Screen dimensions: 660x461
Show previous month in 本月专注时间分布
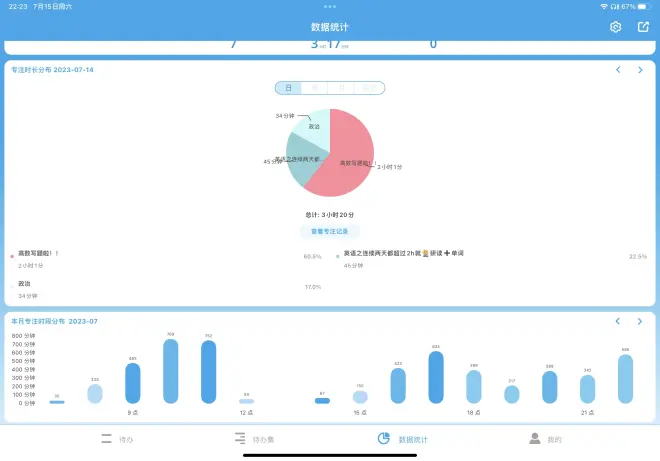point(618,321)
